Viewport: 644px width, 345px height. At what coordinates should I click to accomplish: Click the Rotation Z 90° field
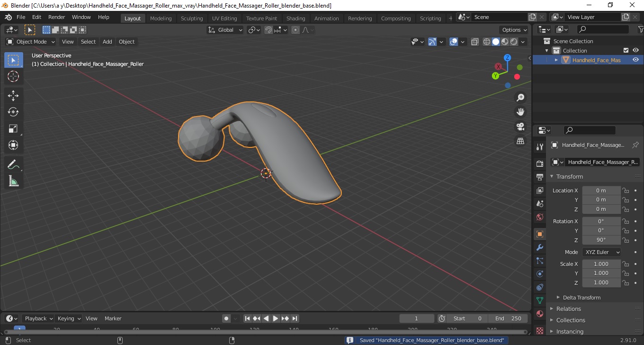click(601, 240)
